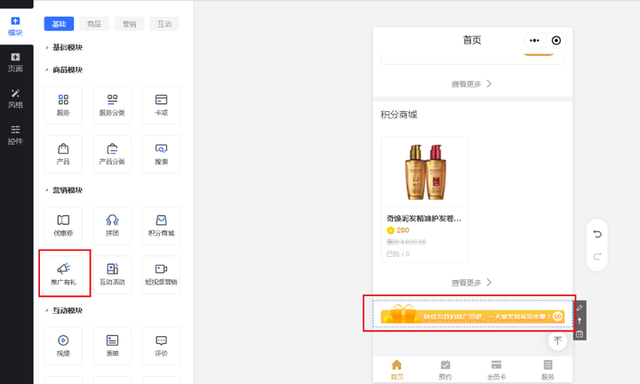Switch to the 互动 tab
This screenshot has width=640, height=384.
pos(164,24)
